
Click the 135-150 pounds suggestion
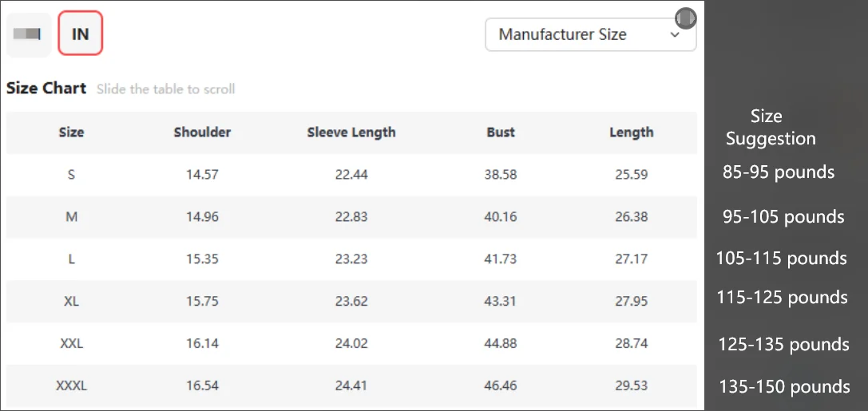pos(784,387)
